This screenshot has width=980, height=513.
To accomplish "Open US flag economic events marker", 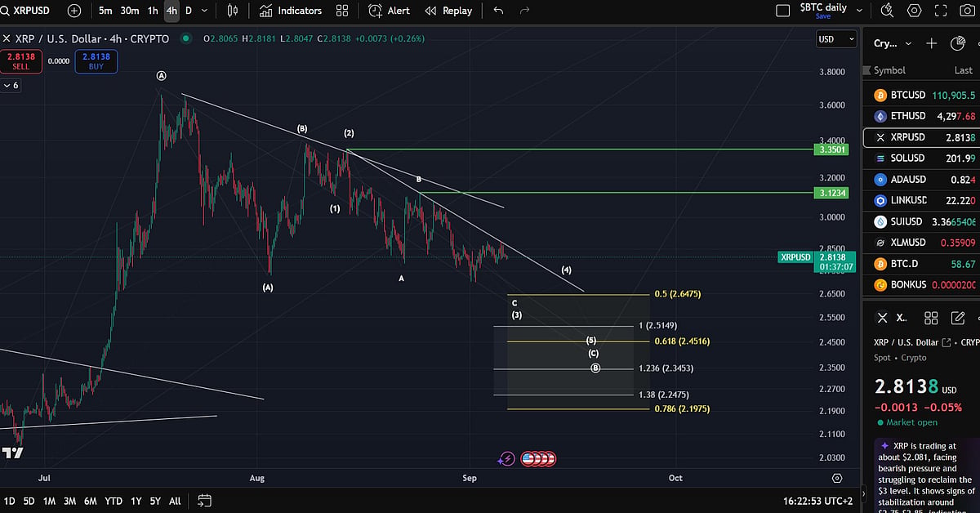I will [528, 459].
